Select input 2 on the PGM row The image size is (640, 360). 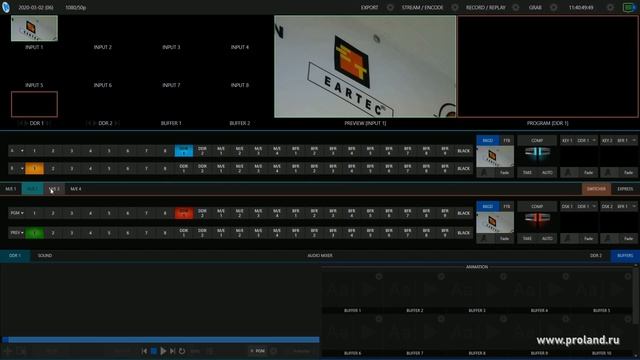tap(53, 213)
